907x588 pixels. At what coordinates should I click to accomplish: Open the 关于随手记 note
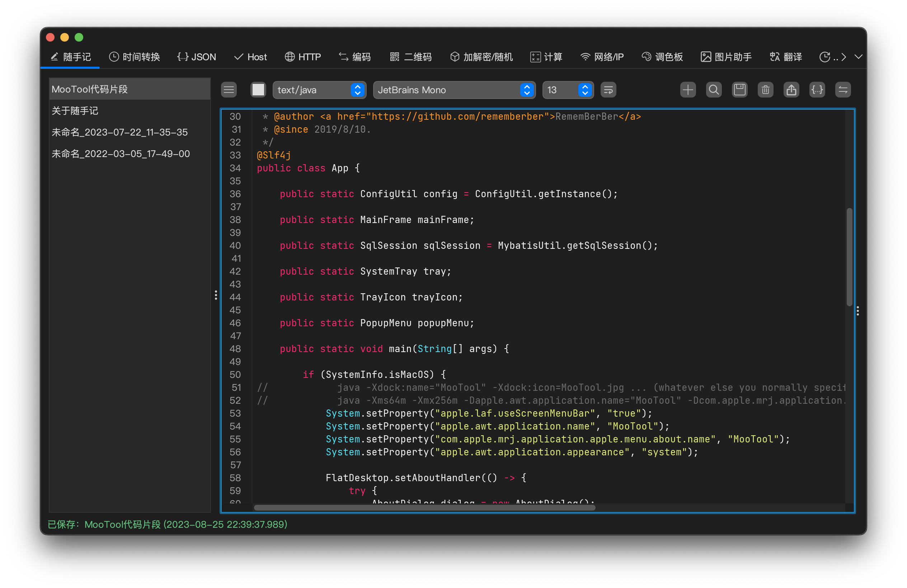click(x=75, y=110)
